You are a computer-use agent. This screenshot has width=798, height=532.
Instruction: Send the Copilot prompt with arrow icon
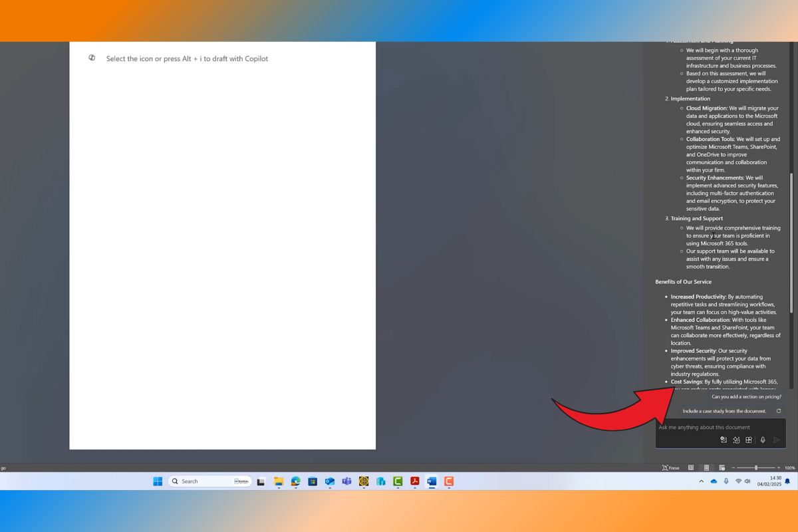(776, 440)
